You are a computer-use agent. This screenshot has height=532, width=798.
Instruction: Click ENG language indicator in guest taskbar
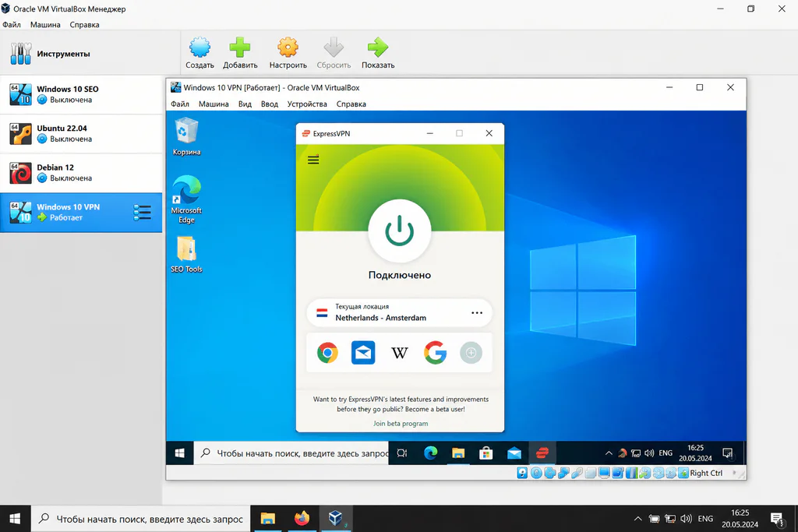pyautogui.click(x=666, y=453)
